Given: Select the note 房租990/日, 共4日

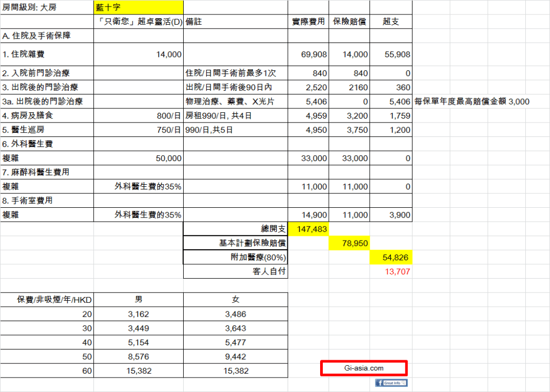Looking at the screenshot, I should click(219, 115).
